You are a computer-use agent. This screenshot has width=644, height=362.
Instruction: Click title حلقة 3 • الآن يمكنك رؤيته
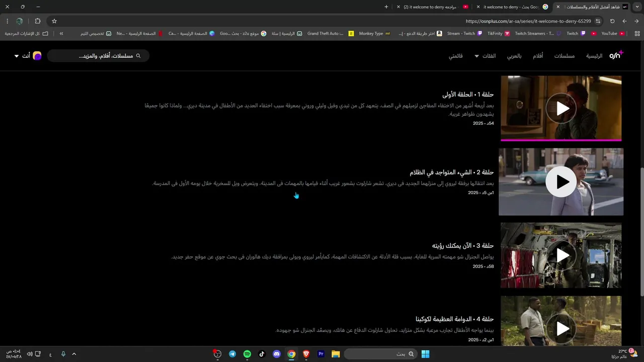pyautogui.click(x=463, y=245)
